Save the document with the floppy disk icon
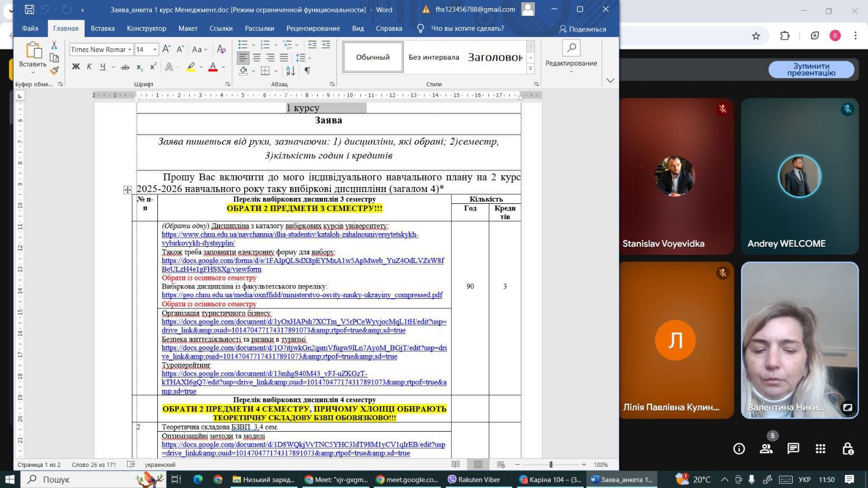Screen dimensions: 868x488 (x=29, y=9)
